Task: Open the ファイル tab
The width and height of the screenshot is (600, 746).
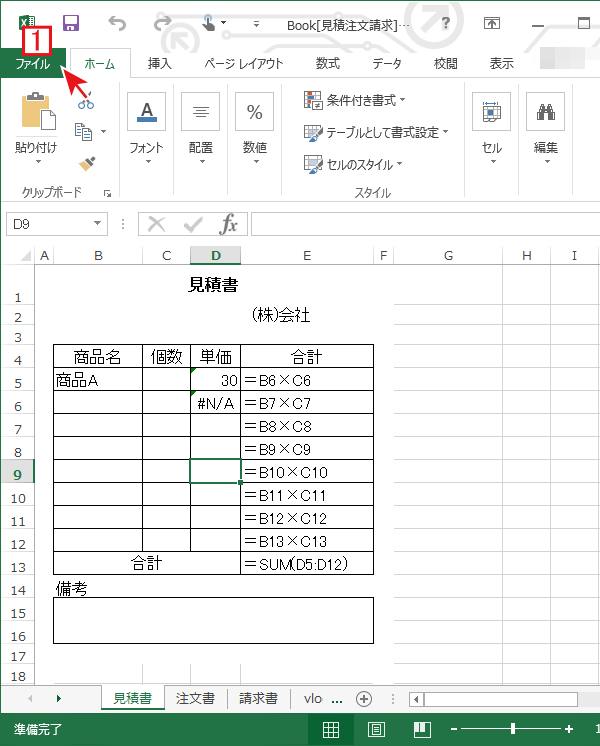Action: (x=32, y=64)
